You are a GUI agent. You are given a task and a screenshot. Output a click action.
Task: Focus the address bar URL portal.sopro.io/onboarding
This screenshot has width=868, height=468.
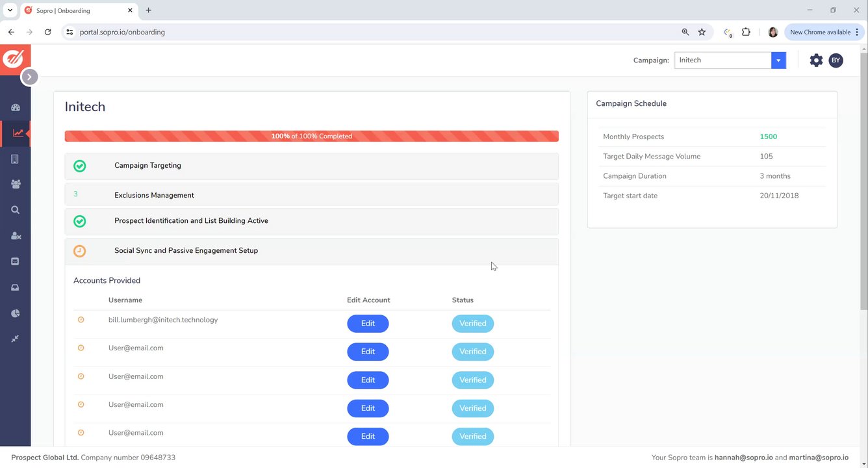(122, 32)
